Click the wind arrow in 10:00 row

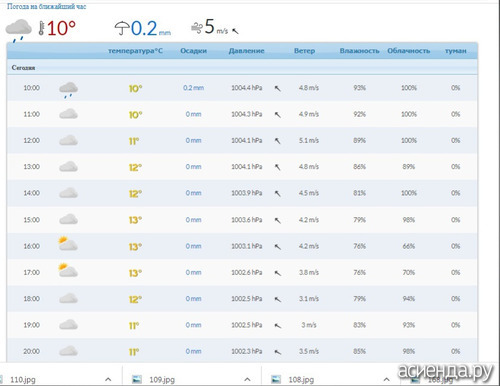click(x=277, y=88)
